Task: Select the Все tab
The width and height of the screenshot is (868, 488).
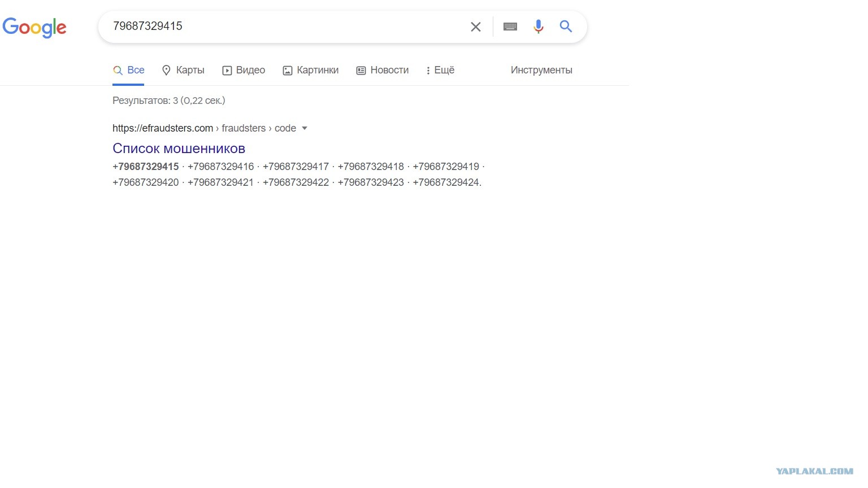Action: [128, 70]
